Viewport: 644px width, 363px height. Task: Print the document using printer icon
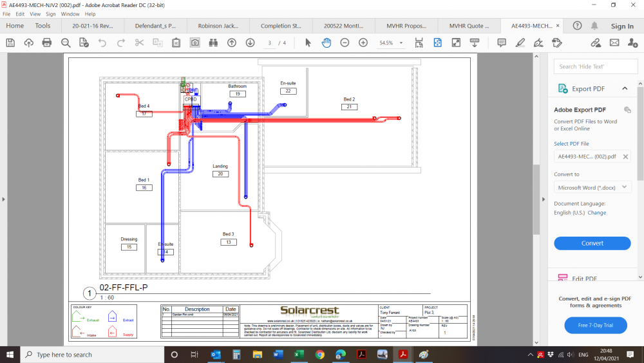coord(47,43)
